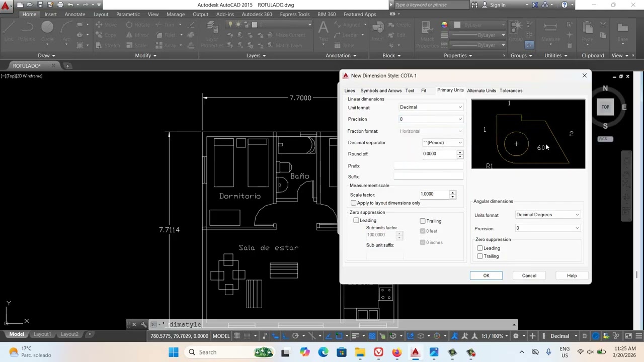Click the Open file icon in Quick Access toolbar

(x=30, y=5)
